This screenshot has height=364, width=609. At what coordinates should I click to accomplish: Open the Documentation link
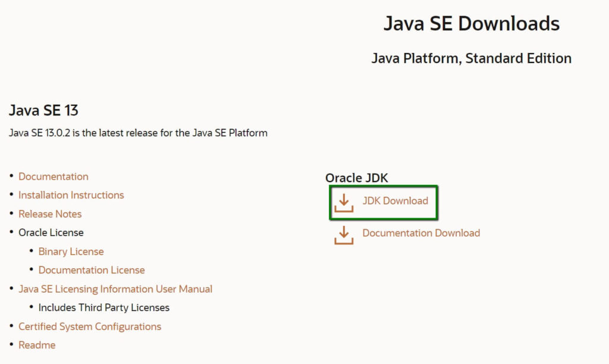[54, 176]
